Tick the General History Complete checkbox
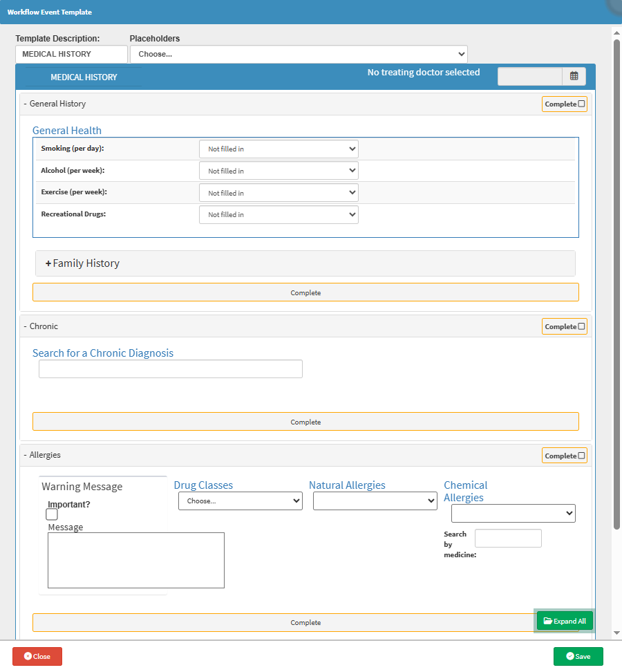622x672 pixels. [x=581, y=104]
